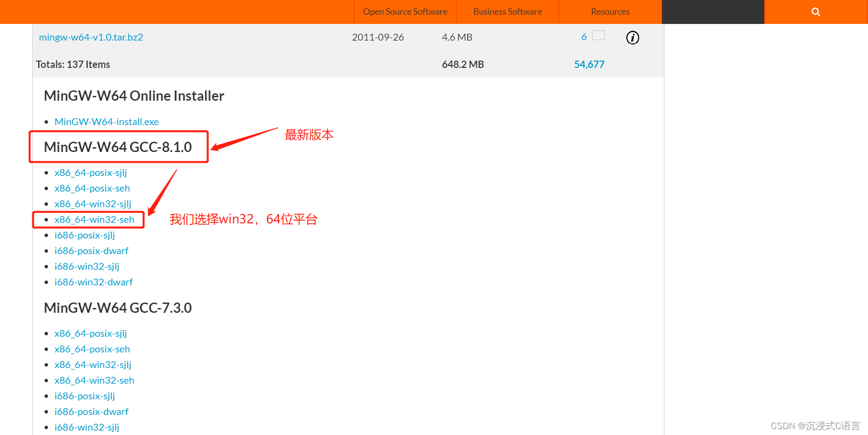
Task: Select GCC-7.3.0 i686-posix-dwarf link
Action: click(x=91, y=412)
